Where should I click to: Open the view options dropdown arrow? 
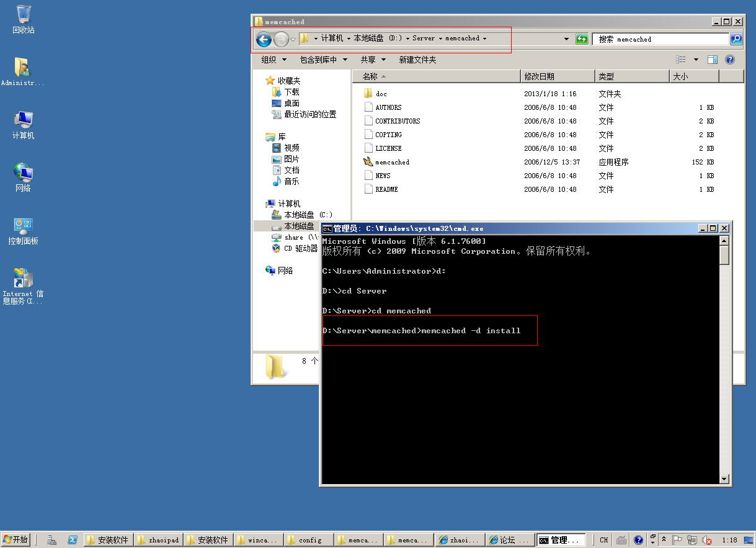click(696, 60)
